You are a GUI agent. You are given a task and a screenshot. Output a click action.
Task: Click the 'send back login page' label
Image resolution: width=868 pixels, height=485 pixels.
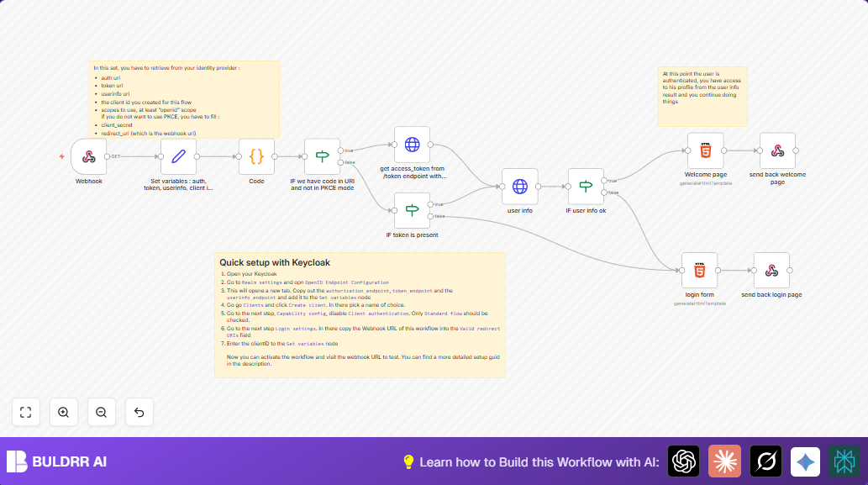click(x=771, y=294)
